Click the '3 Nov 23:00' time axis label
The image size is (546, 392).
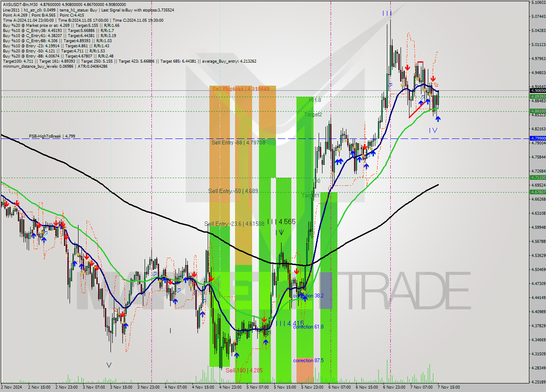click(x=148, y=387)
